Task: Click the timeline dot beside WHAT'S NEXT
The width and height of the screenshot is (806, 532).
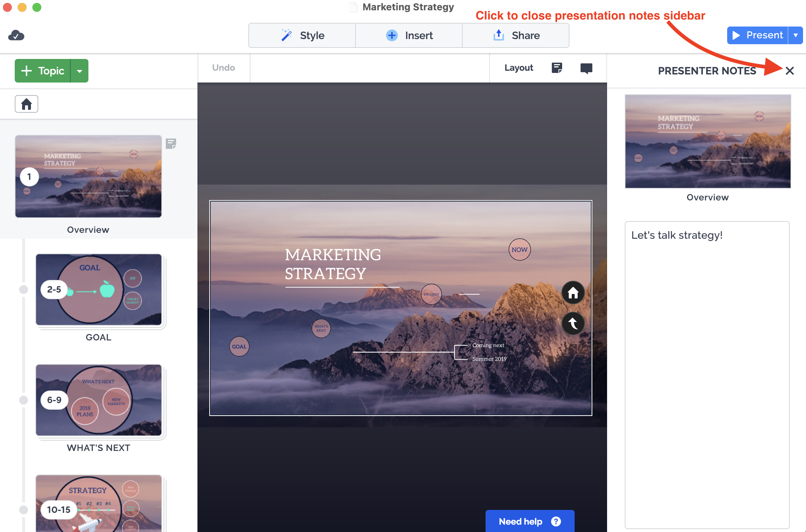Action: tap(24, 400)
